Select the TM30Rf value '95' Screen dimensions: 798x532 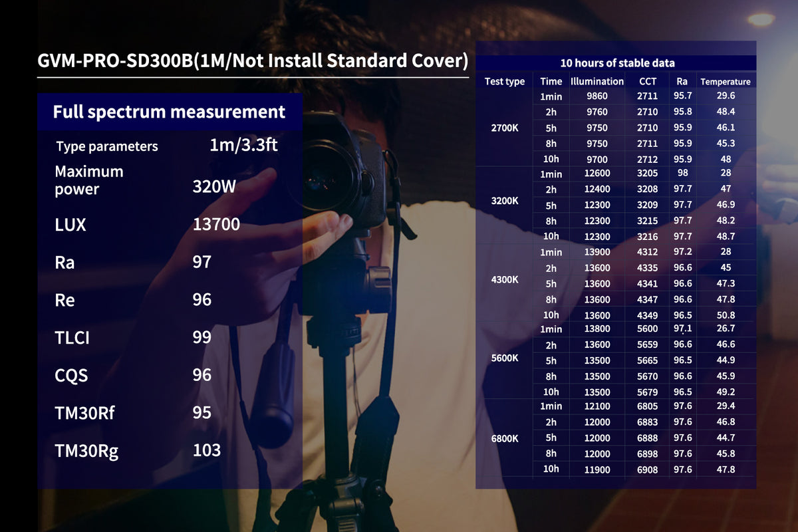(x=201, y=413)
